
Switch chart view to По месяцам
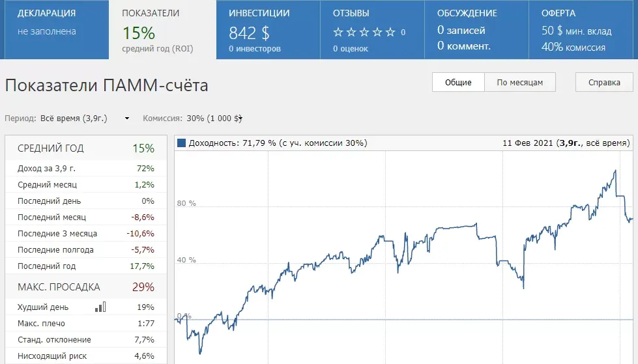[x=519, y=83]
